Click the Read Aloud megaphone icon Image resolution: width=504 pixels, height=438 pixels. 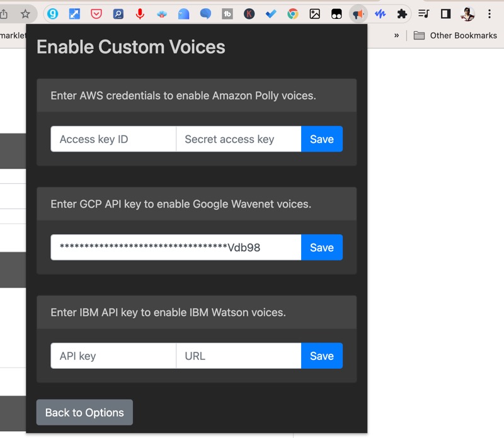358,14
